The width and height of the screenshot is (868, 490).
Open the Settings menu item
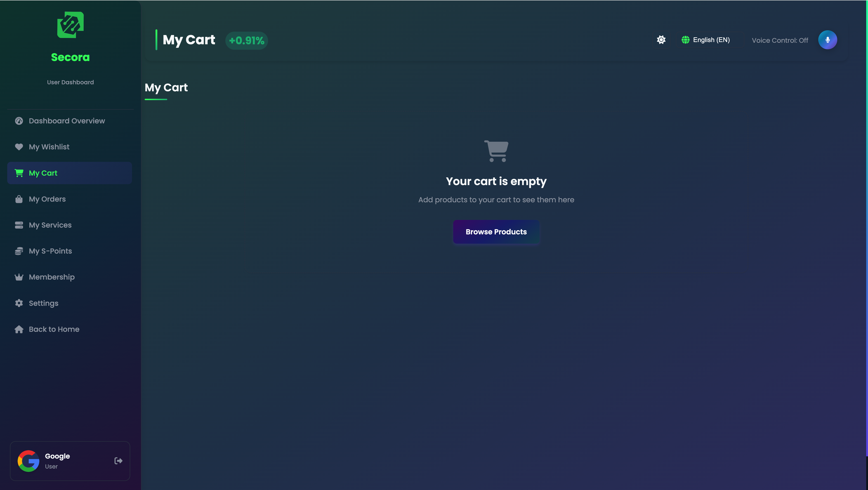(x=43, y=303)
